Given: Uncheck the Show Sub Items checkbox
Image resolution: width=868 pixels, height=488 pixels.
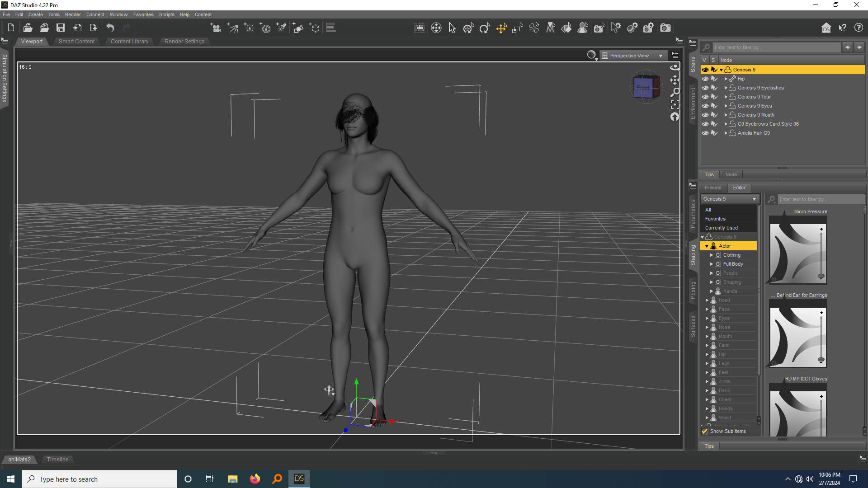Looking at the screenshot, I should pyautogui.click(x=705, y=432).
